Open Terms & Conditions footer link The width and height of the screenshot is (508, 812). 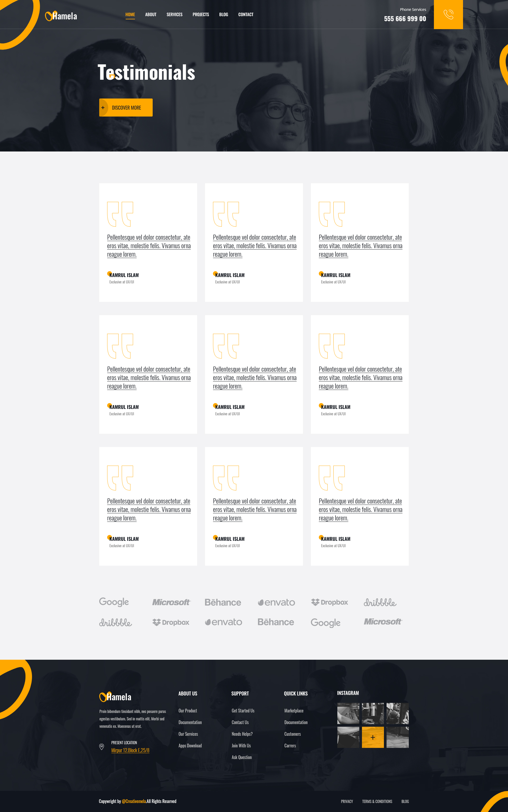pyautogui.click(x=377, y=802)
